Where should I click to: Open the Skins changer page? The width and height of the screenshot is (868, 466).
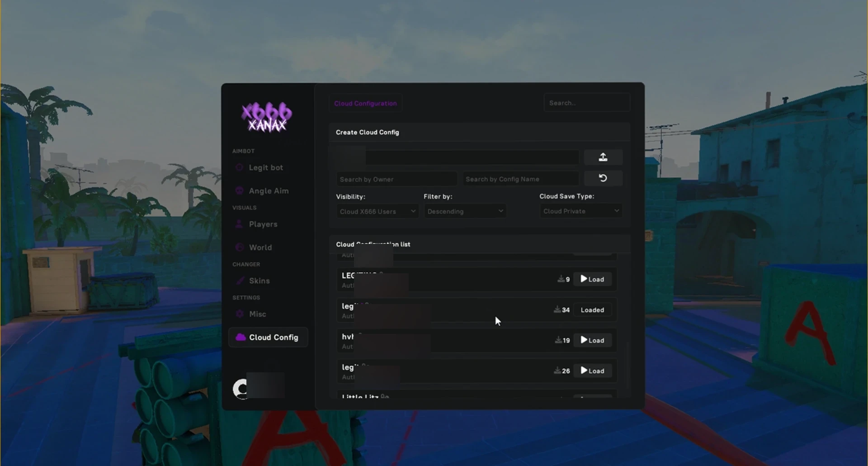coord(259,281)
